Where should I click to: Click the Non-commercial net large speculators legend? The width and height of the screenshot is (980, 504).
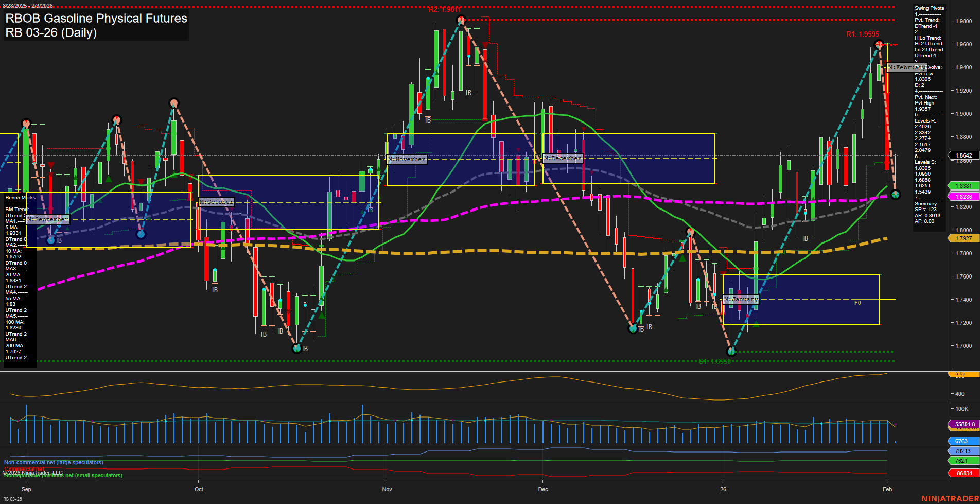pos(53,462)
